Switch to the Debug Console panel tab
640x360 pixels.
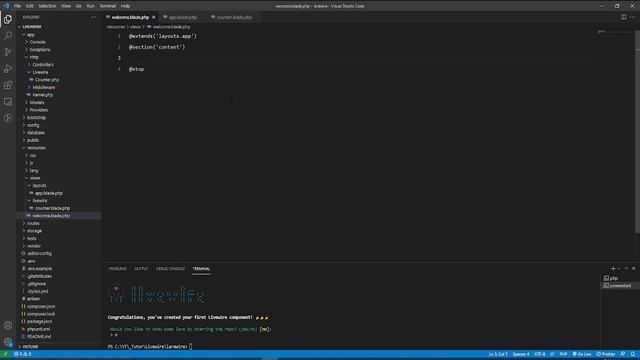[x=170, y=269]
